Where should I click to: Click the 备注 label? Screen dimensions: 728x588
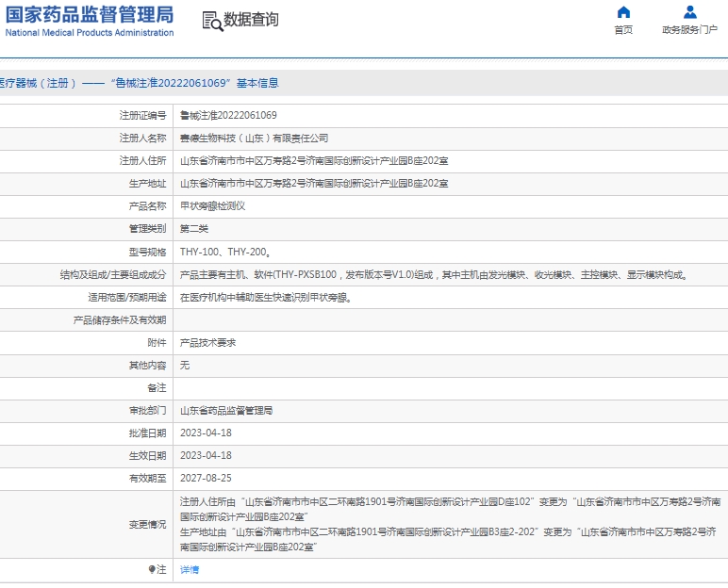click(157, 387)
